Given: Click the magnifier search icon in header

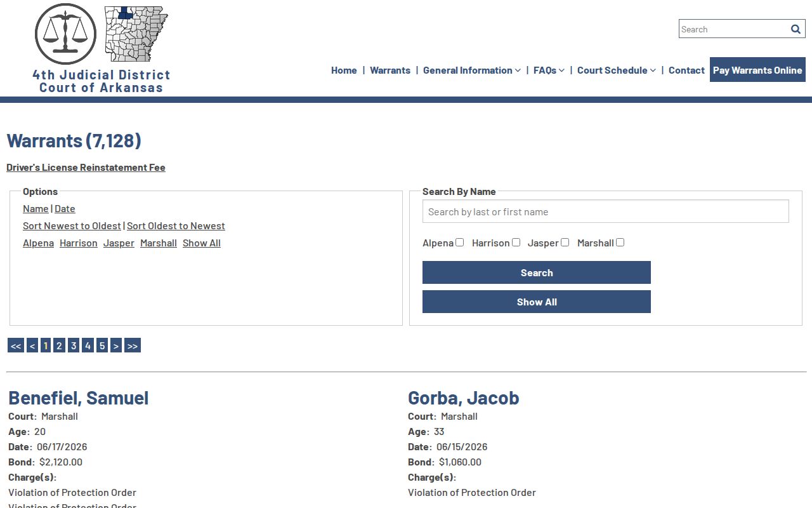Looking at the screenshot, I should tap(796, 29).
